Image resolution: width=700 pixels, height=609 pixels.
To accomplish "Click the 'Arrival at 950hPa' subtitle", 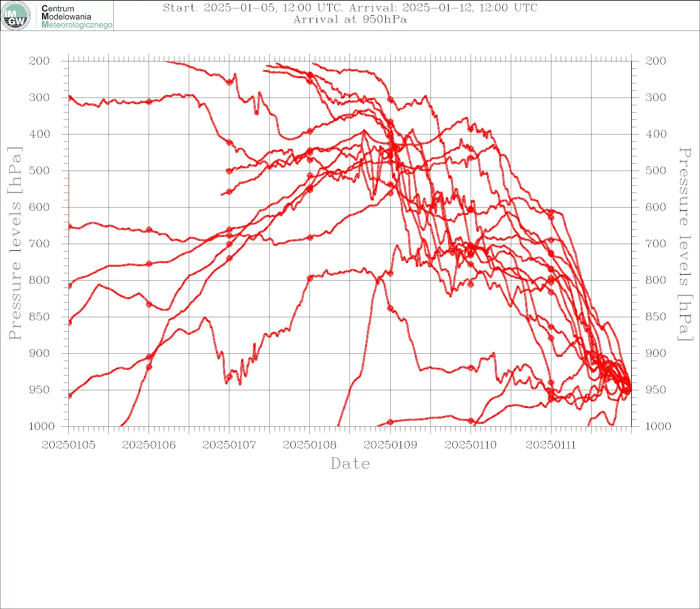I will (x=350, y=19).
